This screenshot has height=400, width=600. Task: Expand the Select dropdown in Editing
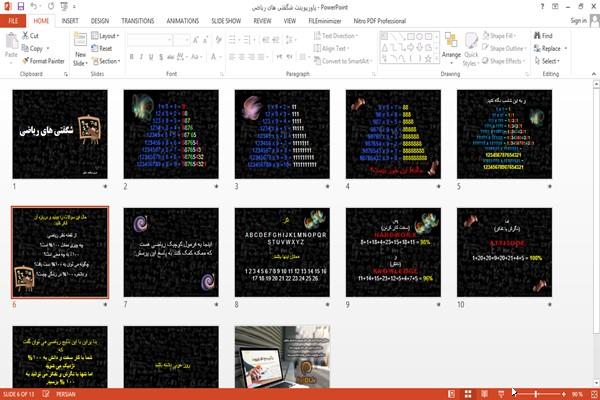pyautogui.click(x=547, y=61)
